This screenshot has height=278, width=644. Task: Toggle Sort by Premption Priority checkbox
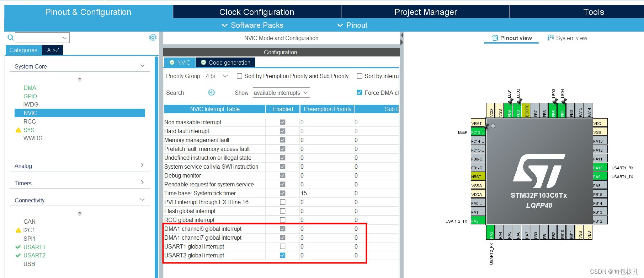pos(240,76)
